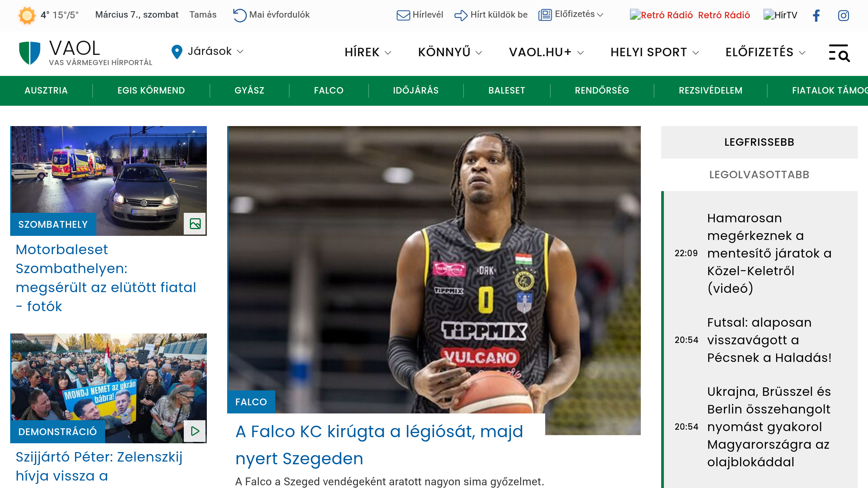Open the IDŐJÁRÁS topic in green bar

coord(416,90)
